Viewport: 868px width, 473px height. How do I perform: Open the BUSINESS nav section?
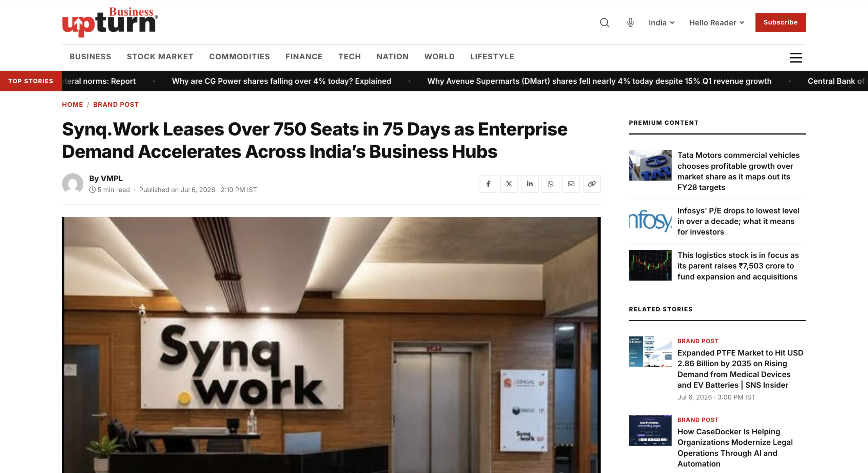[90, 57]
